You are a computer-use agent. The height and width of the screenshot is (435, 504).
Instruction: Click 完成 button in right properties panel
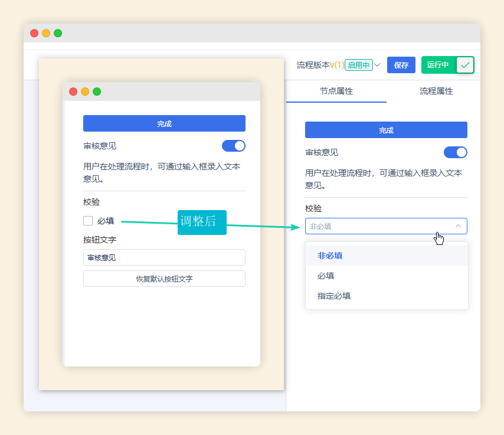pos(386,130)
